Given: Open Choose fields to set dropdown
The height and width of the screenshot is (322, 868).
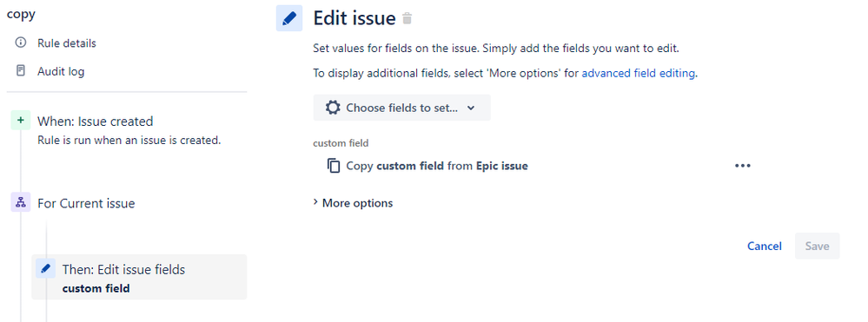Looking at the screenshot, I should point(402,108).
